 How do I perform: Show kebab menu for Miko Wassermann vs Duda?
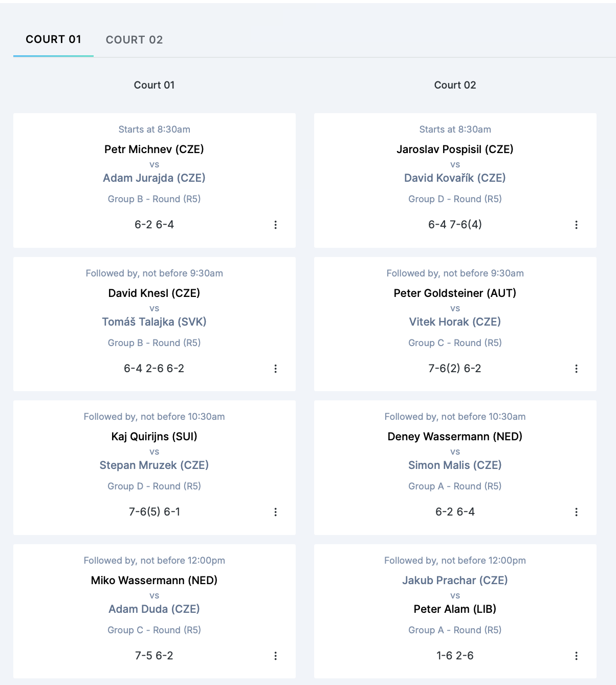click(x=275, y=656)
